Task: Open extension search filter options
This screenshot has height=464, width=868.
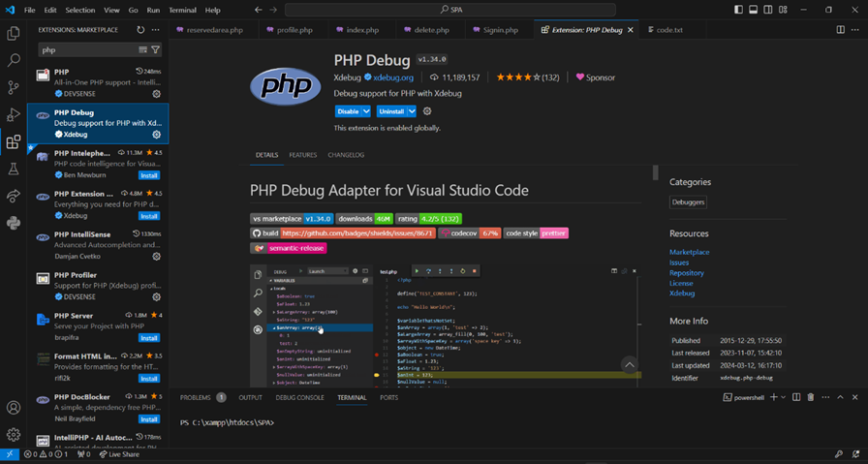Action: tap(156, 49)
